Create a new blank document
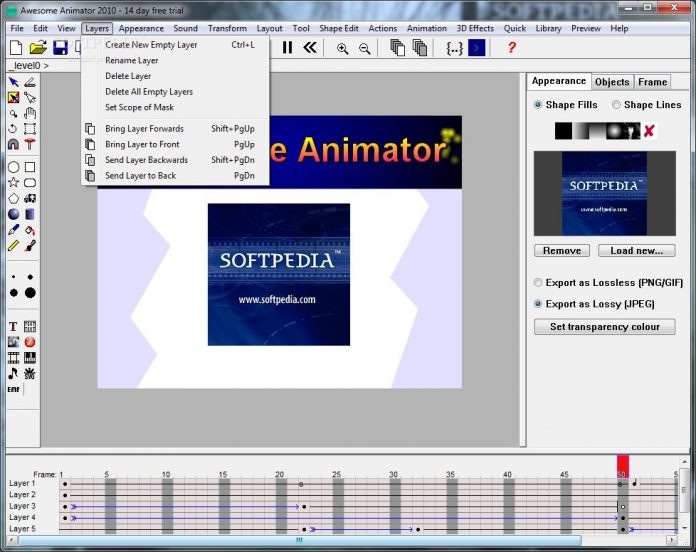 [16, 47]
